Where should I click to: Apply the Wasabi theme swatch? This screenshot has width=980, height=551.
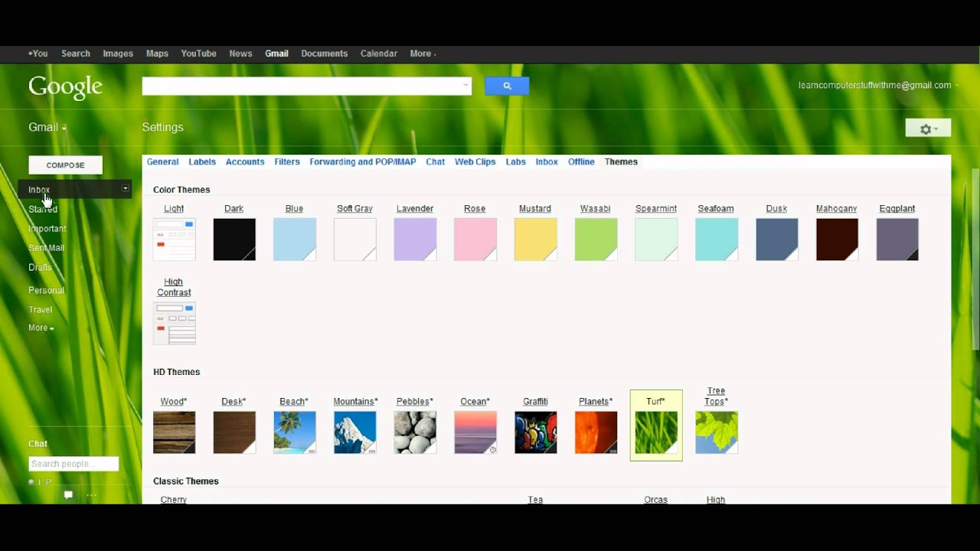596,240
